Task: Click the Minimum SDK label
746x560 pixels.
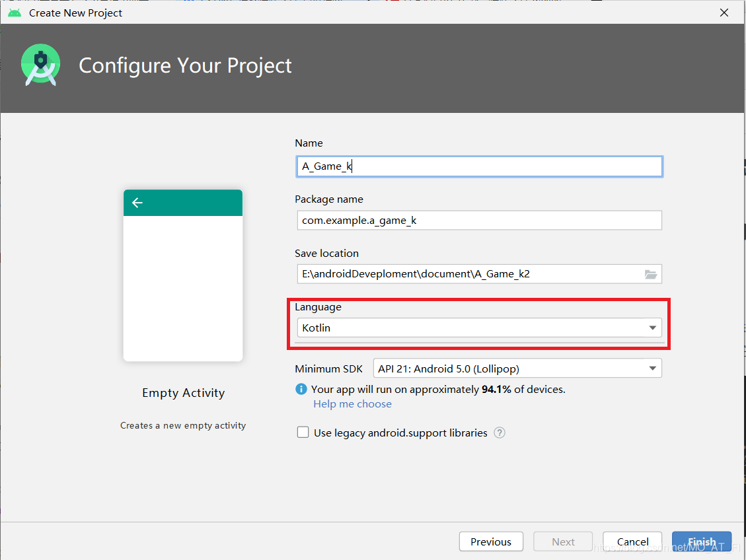Action: coord(329,369)
